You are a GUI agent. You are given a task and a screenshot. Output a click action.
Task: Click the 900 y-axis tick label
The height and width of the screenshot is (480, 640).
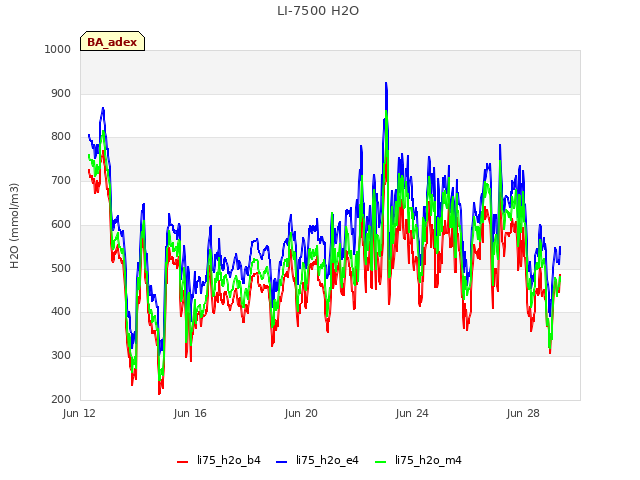click(x=61, y=93)
